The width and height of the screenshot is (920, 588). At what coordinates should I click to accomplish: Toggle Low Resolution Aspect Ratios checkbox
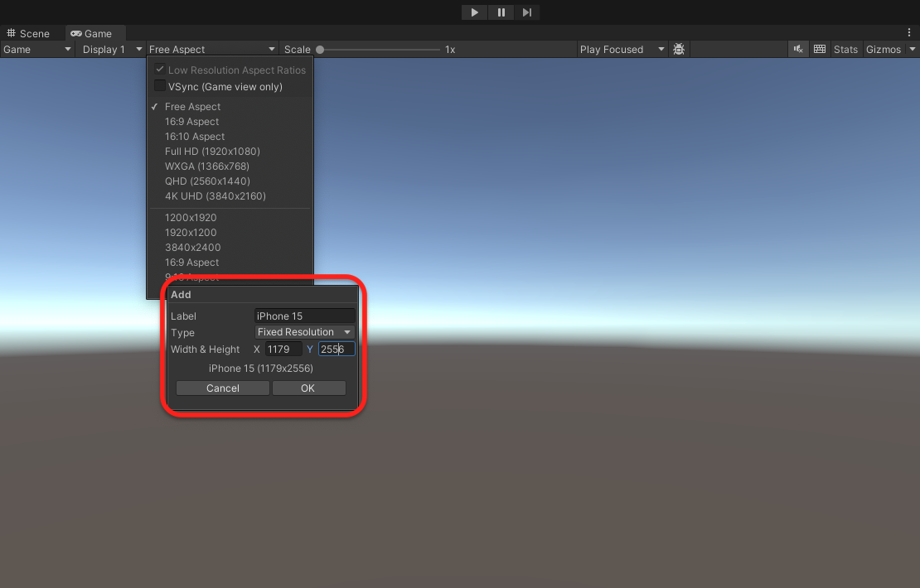160,70
